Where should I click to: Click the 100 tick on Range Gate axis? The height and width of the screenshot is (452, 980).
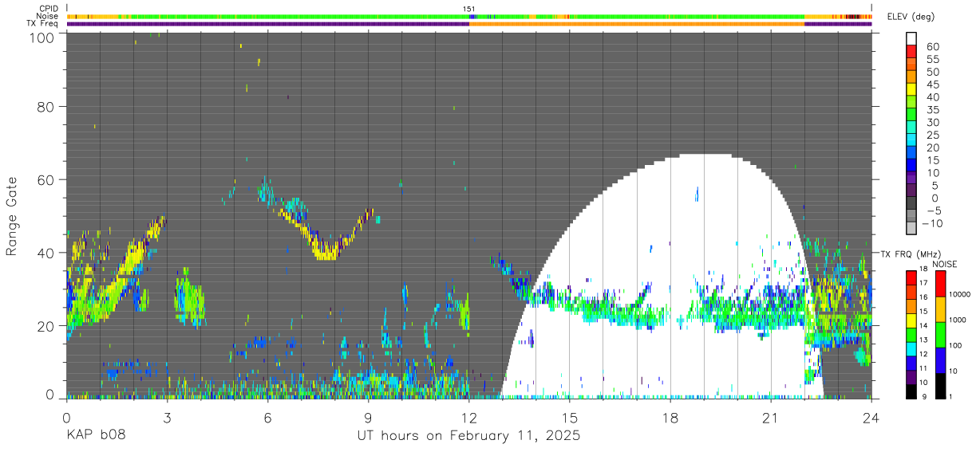click(x=41, y=37)
